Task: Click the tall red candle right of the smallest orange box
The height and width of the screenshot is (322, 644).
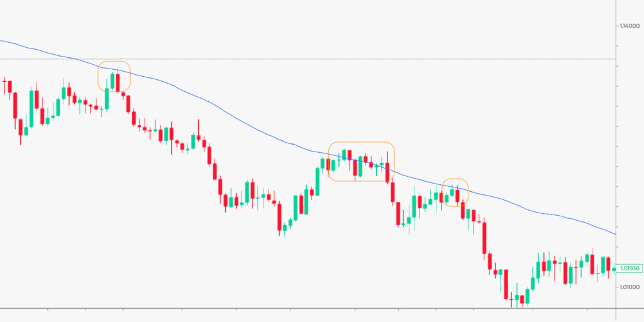Action: click(485, 237)
